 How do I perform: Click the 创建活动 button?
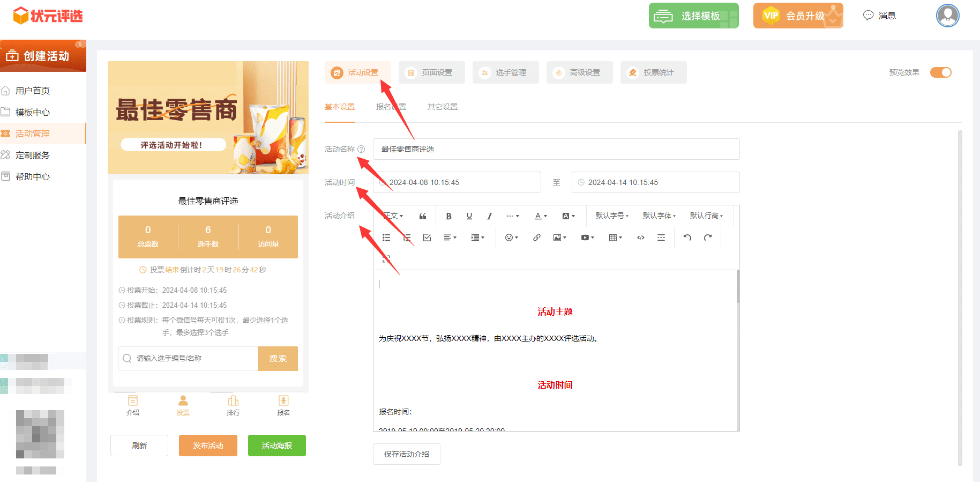(43, 56)
